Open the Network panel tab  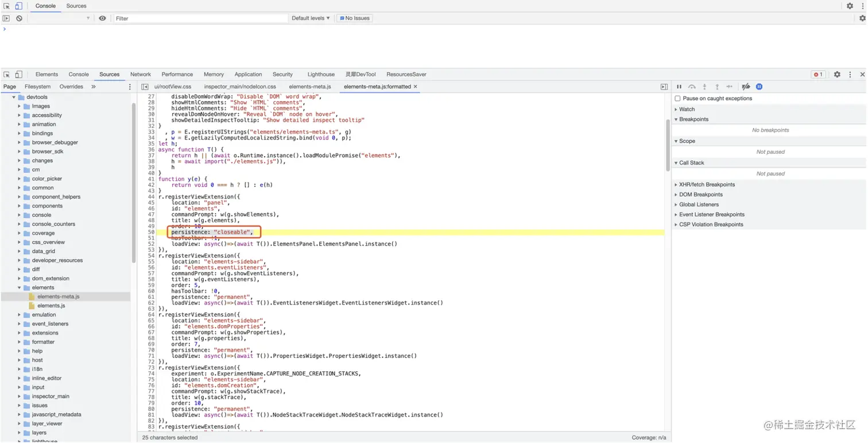click(x=141, y=75)
